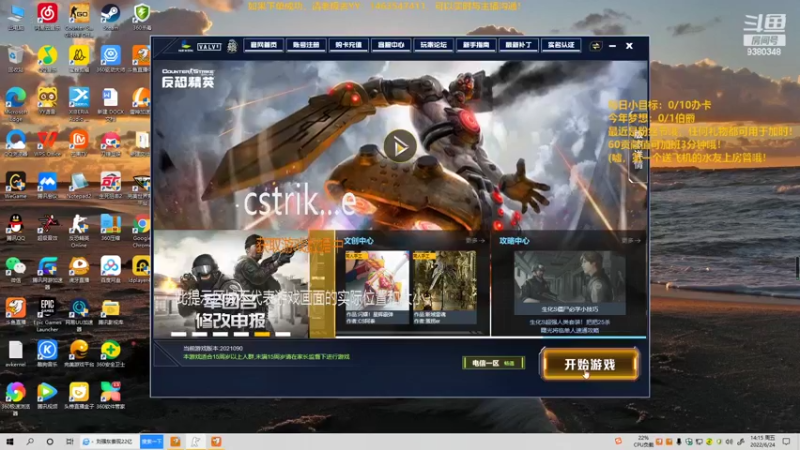Select the avkernel file on desktop

(16, 354)
